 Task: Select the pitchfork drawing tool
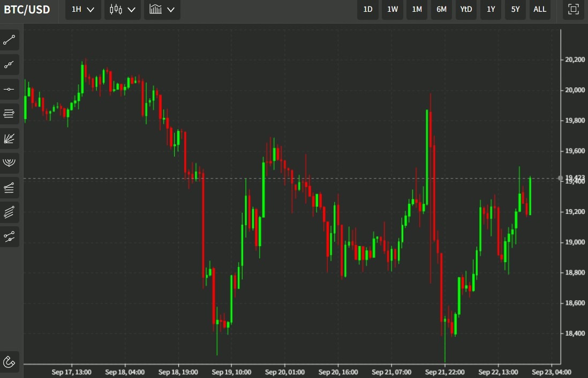pyautogui.click(x=9, y=236)
